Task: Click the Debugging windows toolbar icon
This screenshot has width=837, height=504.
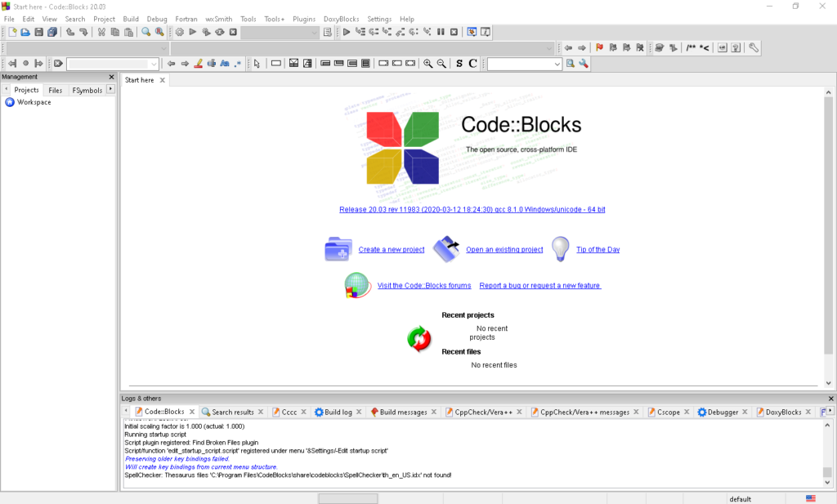Action: (x=472, y=32)
